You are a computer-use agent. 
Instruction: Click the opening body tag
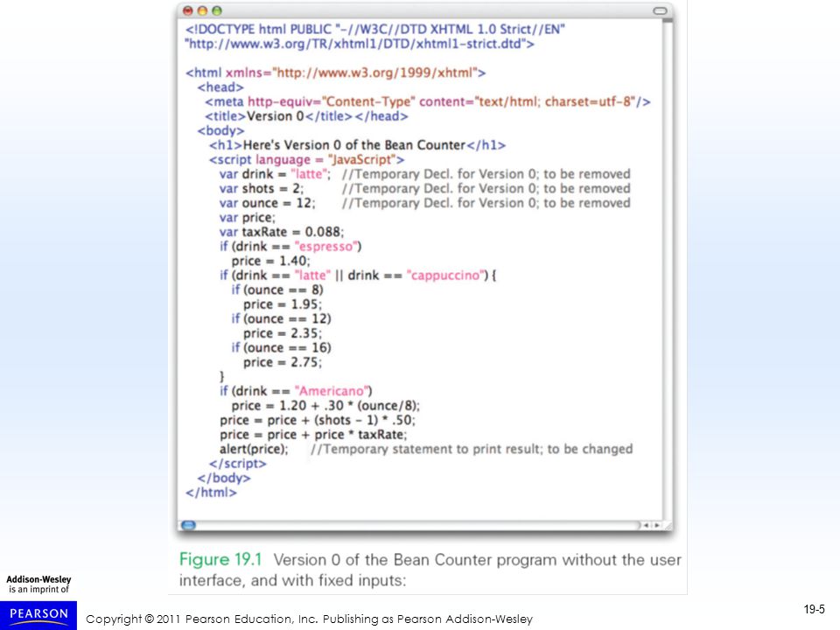[x=220, y=130]
